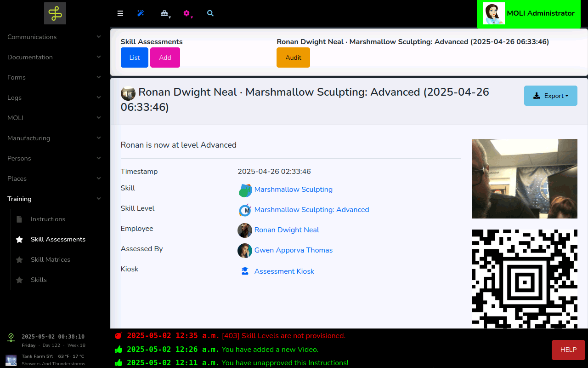Open the Gwen Apporva Thomas link
The width and height of the screenshot is (588, 368).
pyautogui.click(x=293, y=250)
